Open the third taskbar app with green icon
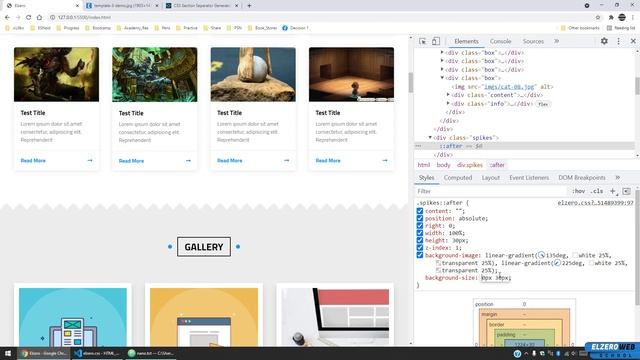Screen dimensions: 640x360 [150, 353]
